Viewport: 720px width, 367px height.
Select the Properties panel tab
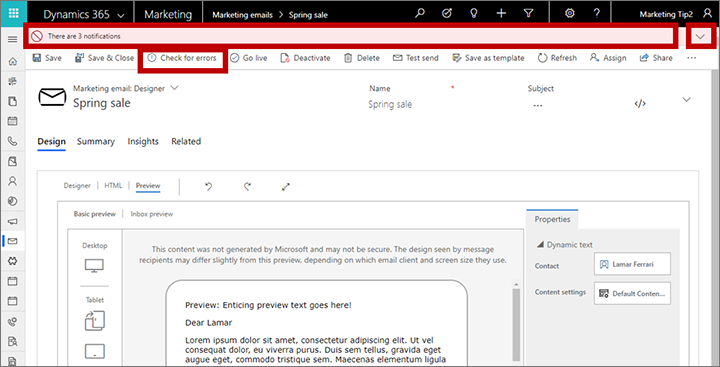pyautogui.click(x=552, y=220)
